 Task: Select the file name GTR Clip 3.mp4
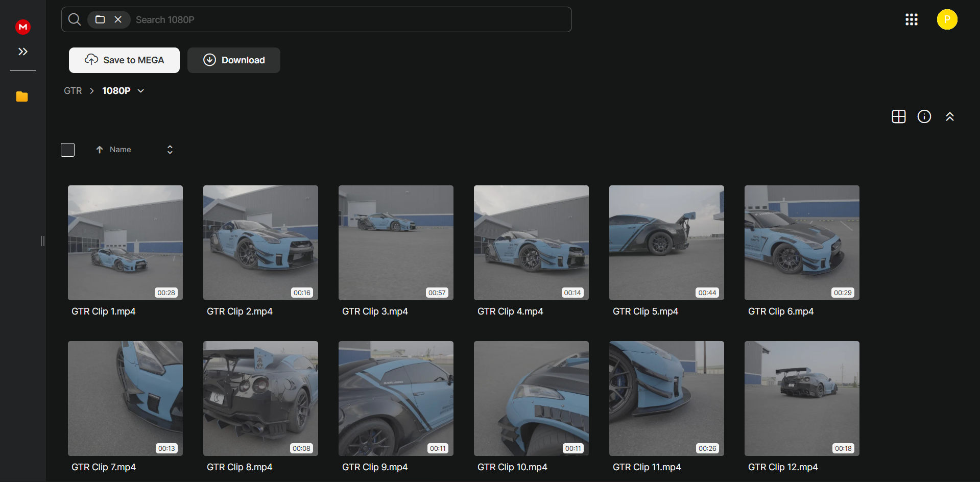pyautogui.click(x=375, y=311)
